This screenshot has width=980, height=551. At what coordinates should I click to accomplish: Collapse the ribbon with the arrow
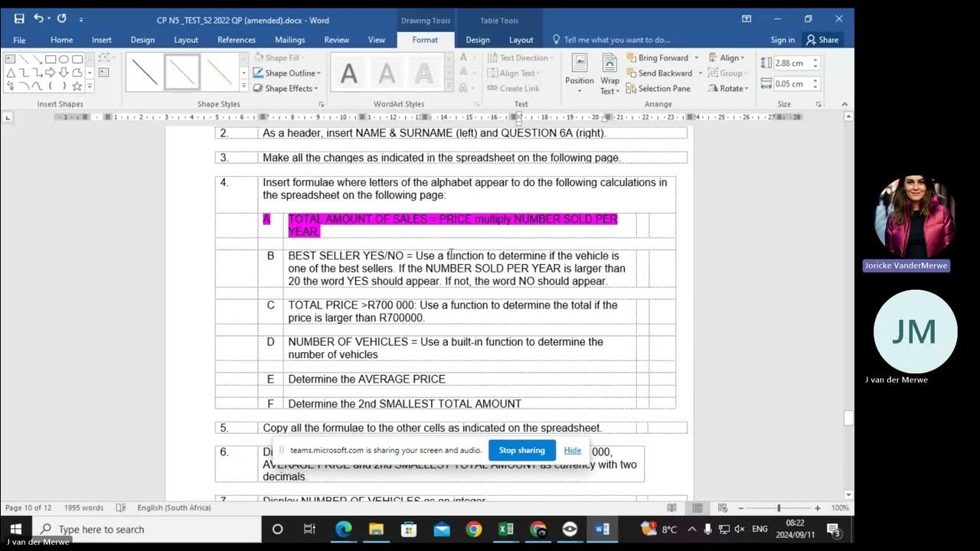(844, 104)
